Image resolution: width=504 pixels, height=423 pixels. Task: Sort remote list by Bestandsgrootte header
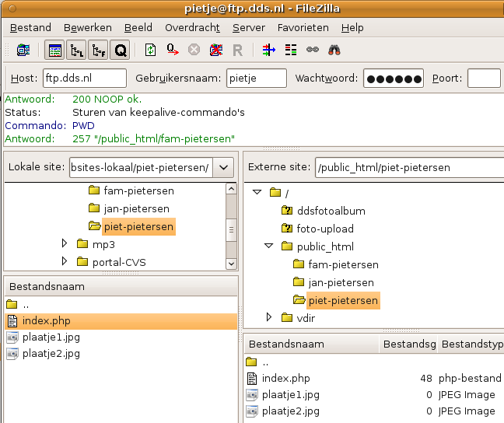click(x=408, y=344)
